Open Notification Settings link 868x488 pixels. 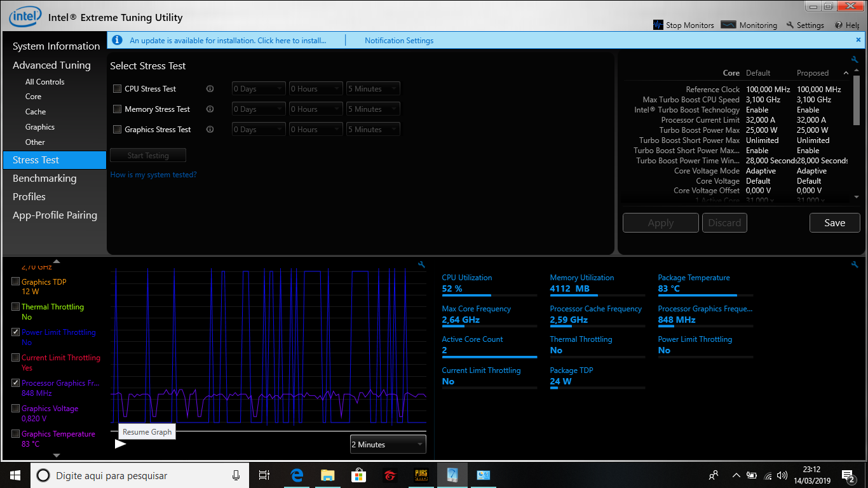pos(399,41)
